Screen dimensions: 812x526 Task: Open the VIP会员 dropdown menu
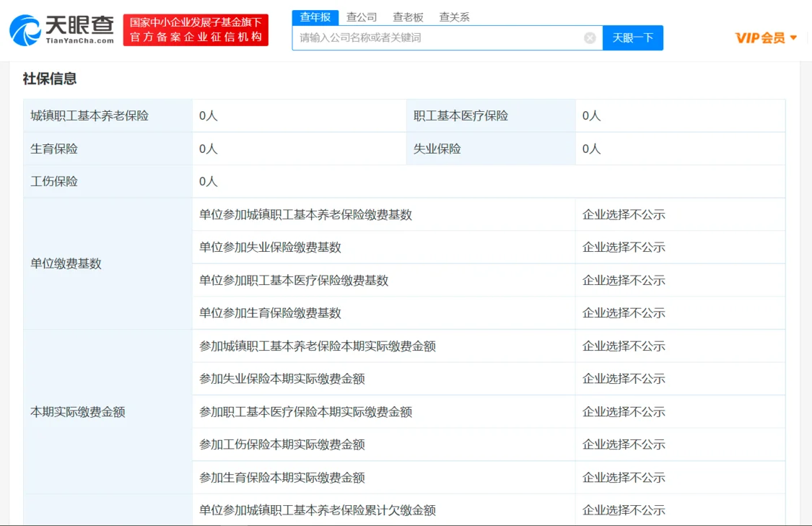coord(766,38)
